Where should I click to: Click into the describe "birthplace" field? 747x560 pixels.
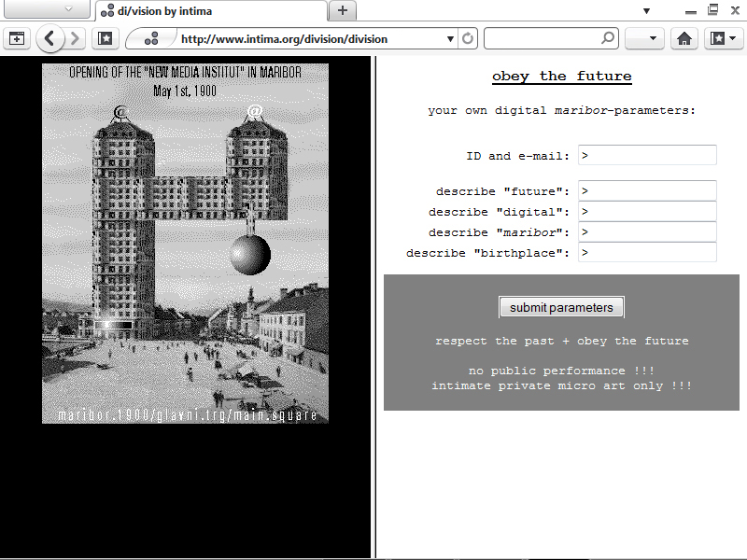(x=647, y=253)
